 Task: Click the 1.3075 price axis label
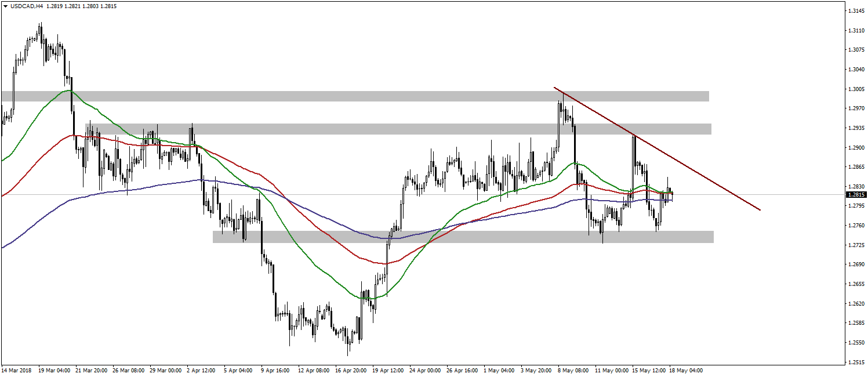[855, 50]
